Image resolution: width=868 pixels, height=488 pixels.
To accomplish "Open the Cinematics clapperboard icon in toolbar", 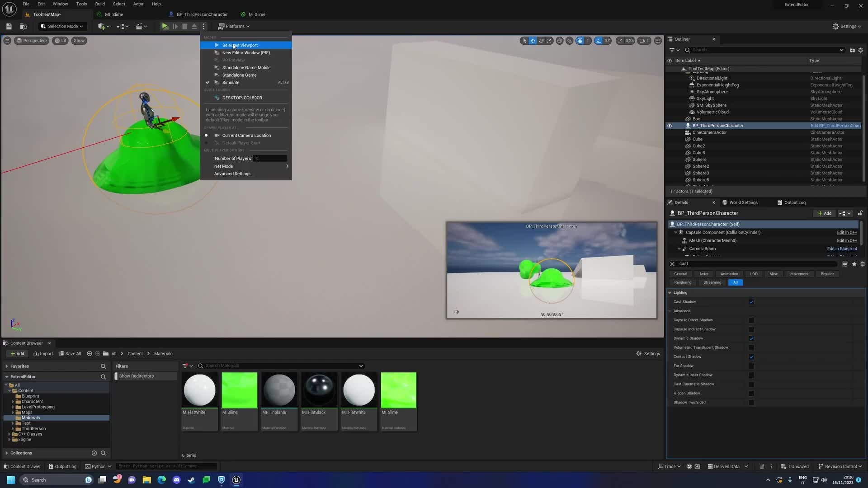I will click(140, 26).
